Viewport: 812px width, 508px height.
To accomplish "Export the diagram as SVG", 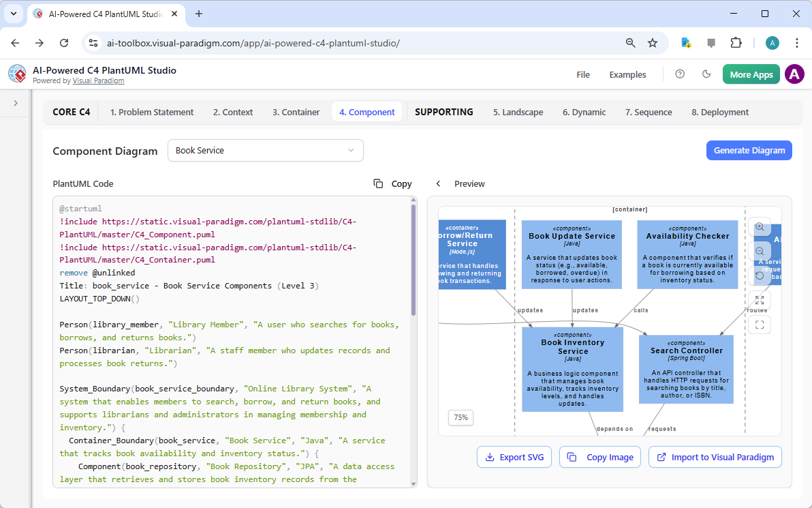I will click(x=514, y=457).
